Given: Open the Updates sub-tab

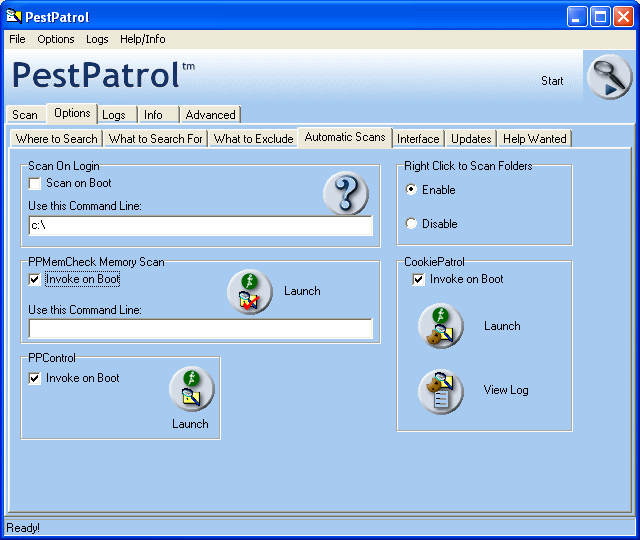Looking at the screenshot, I should (471, 139).
